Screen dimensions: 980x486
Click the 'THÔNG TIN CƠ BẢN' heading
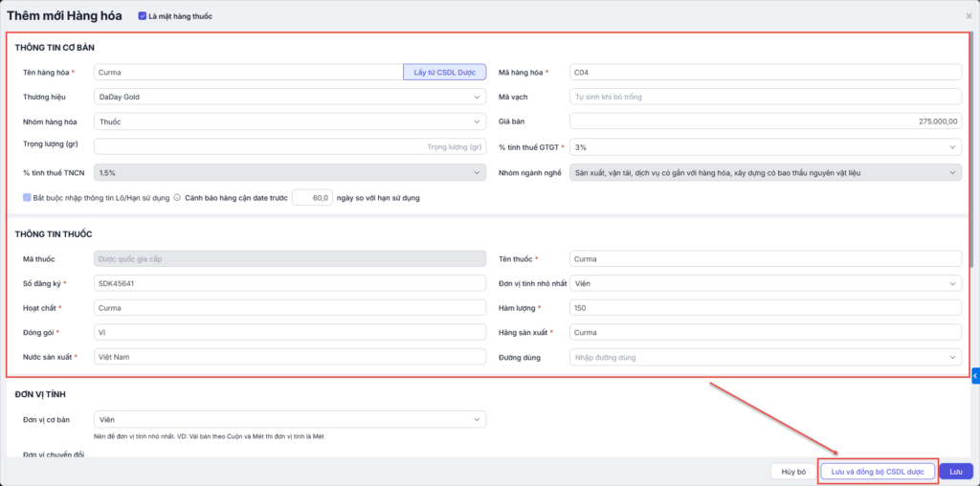[x=55, y=48]
